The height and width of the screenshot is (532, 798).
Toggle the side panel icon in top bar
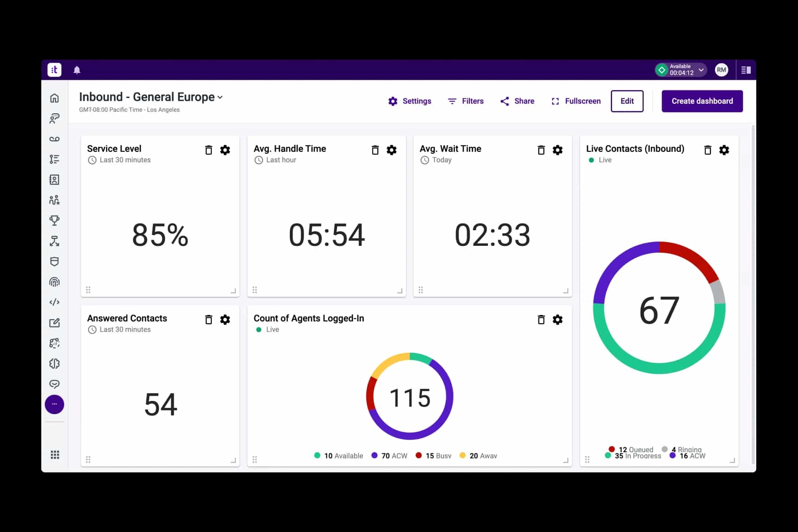coord(746,70)
